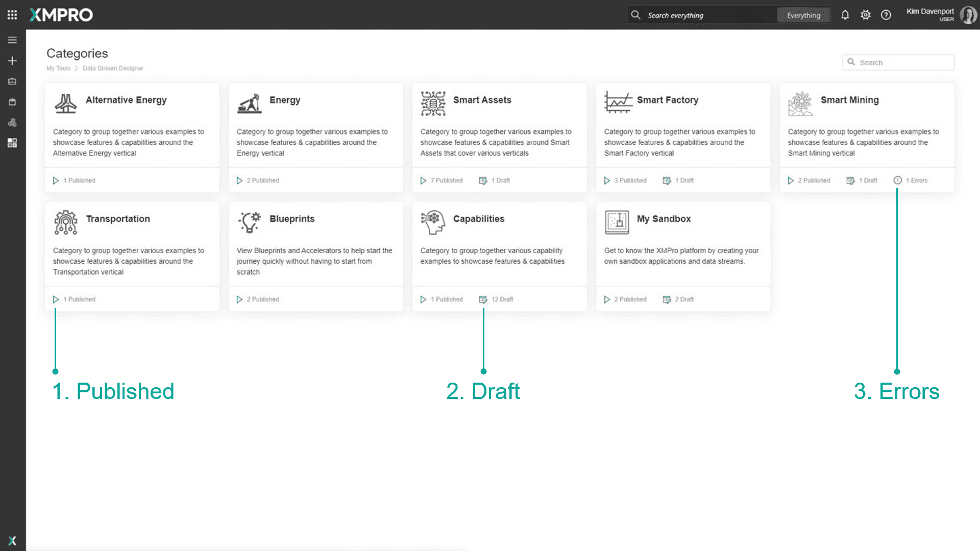The width and height of the screenshot is (980, 551).
Task: Open the Everything search filter dropdown
Action: click(803, 15)
